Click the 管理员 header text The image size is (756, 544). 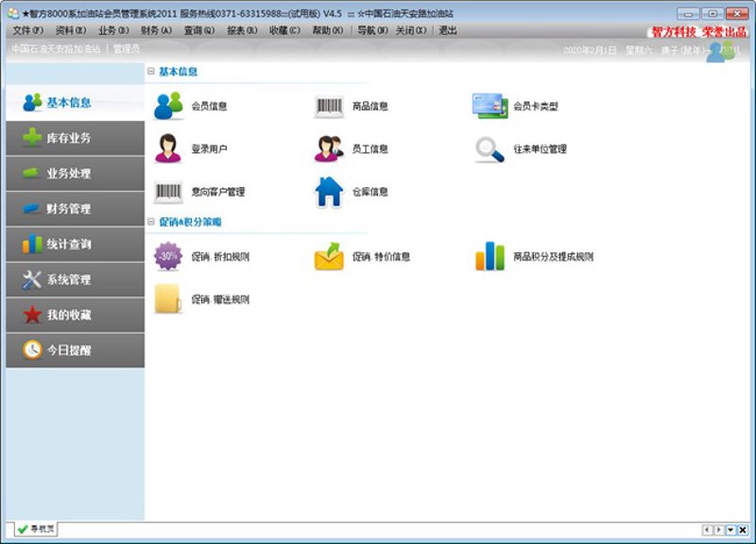coord(126,49)
